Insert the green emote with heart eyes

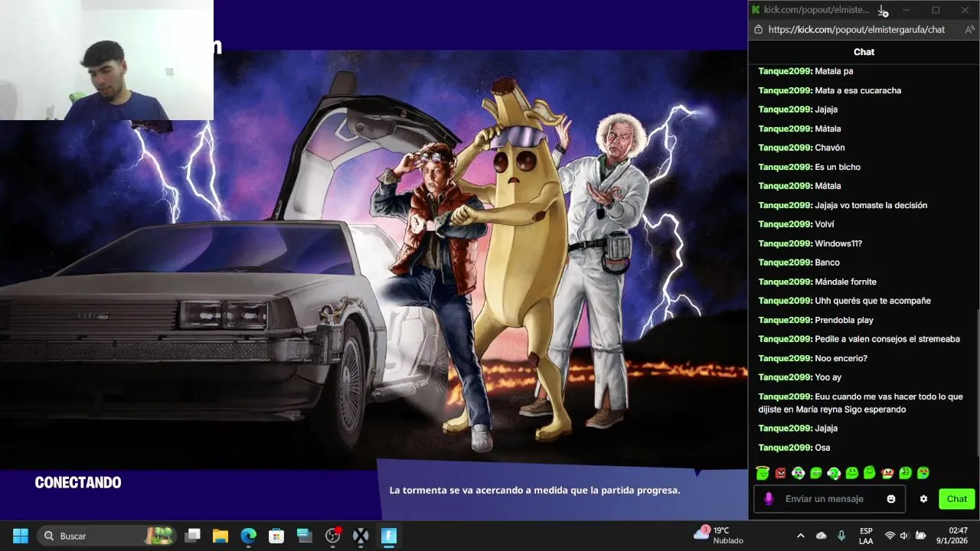923,473
